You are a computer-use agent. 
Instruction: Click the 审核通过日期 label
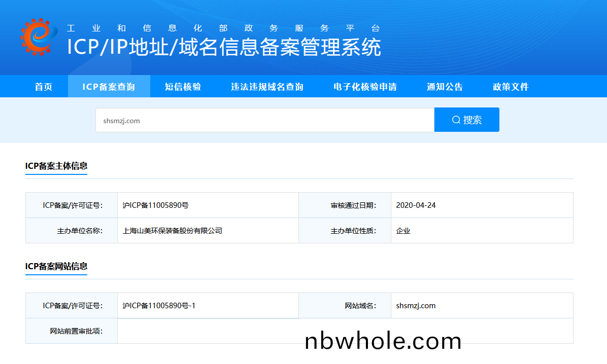(x=353, y=205)
